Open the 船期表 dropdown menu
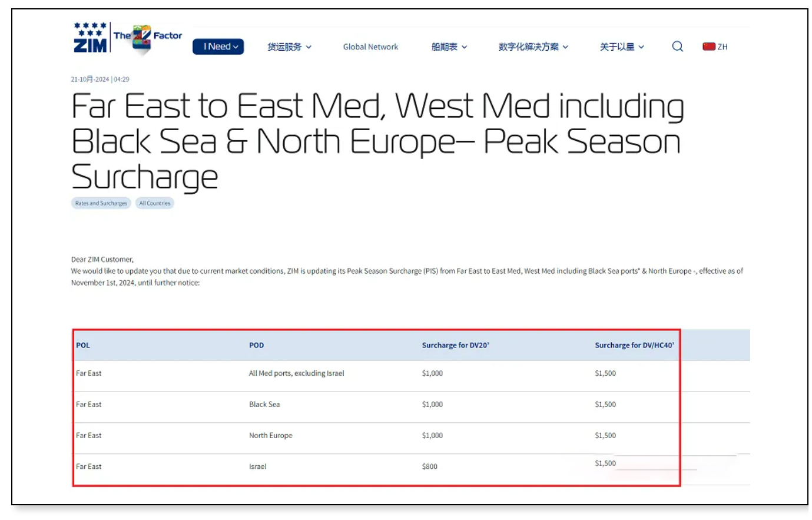 pyautogui.click(x=449, y=47)
